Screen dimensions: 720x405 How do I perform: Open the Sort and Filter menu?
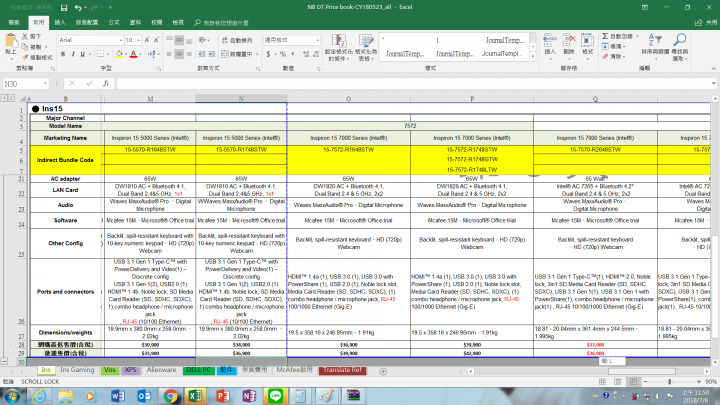655,47
